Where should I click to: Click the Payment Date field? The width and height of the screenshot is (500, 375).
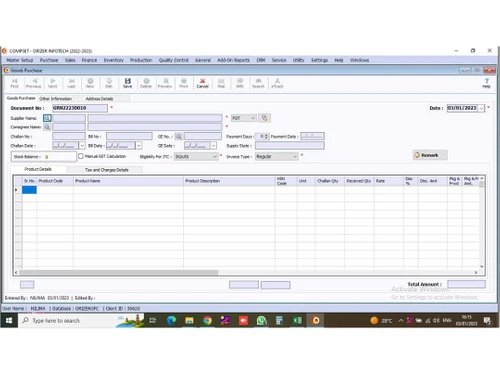click(x=312, y=136)
